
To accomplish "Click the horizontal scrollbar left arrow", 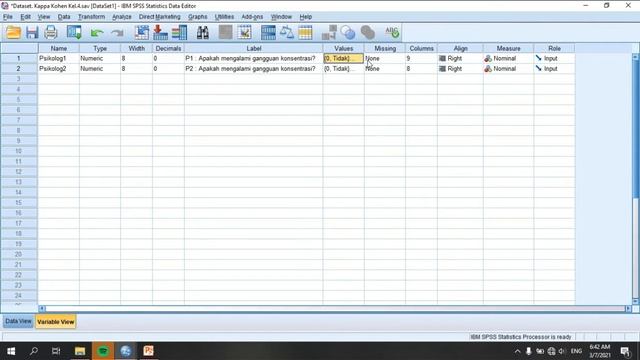I will pos(42,309).
